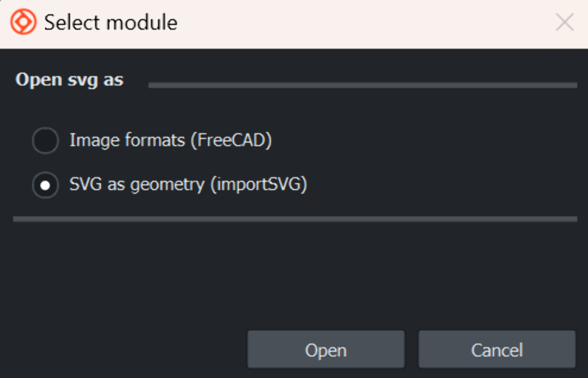This screenshot has width=588, height=378.
Task: Switch to the FreeCAD image formats option
Action: (45, 140)
